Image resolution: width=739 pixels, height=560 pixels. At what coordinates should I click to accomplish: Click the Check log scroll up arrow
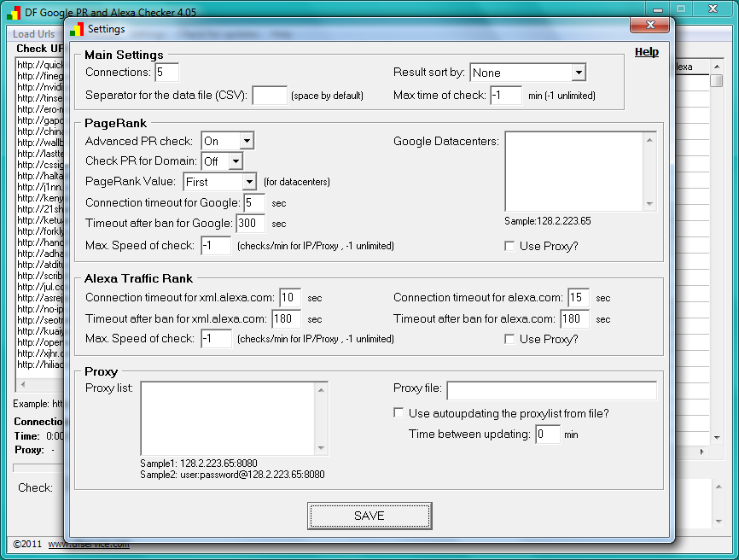(x=719, y=487)
